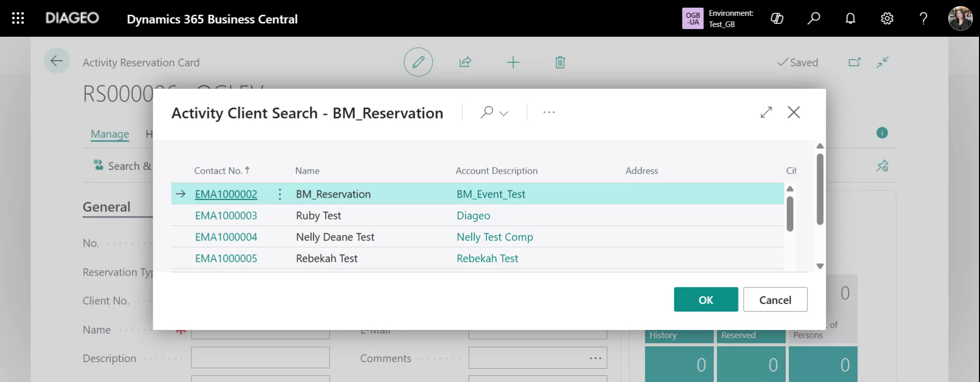Open row options for BM_Reservation
Image resolution: width=980 pixels, height=382 pixels.
[x=280, y=194]
